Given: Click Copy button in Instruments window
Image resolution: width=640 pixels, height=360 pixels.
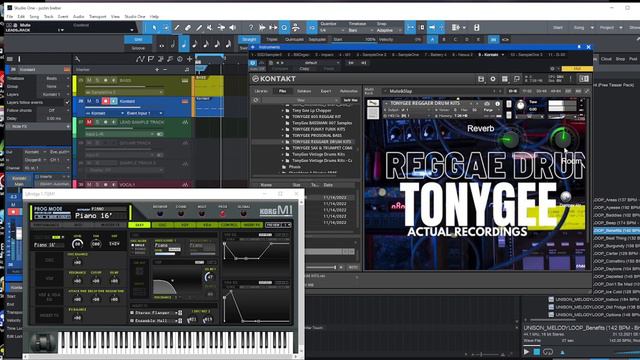Looking at the screenshot, I should click(304, 69).
